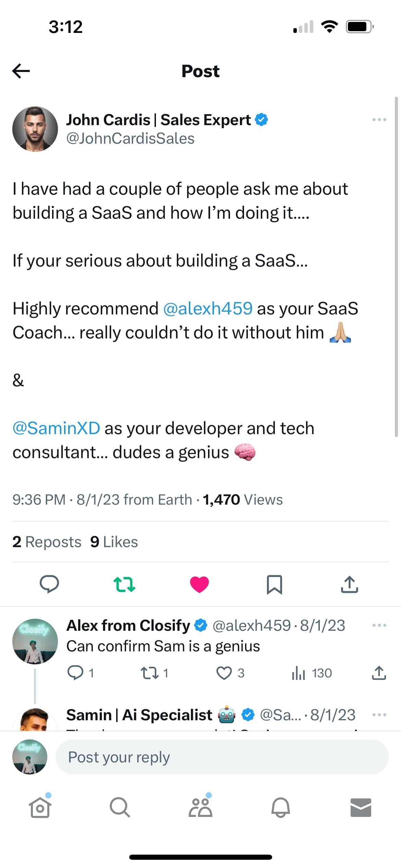Open more options for John Cardis's post
The height and width of the screenshot is (868, 401).
click(x=379, y=120)
